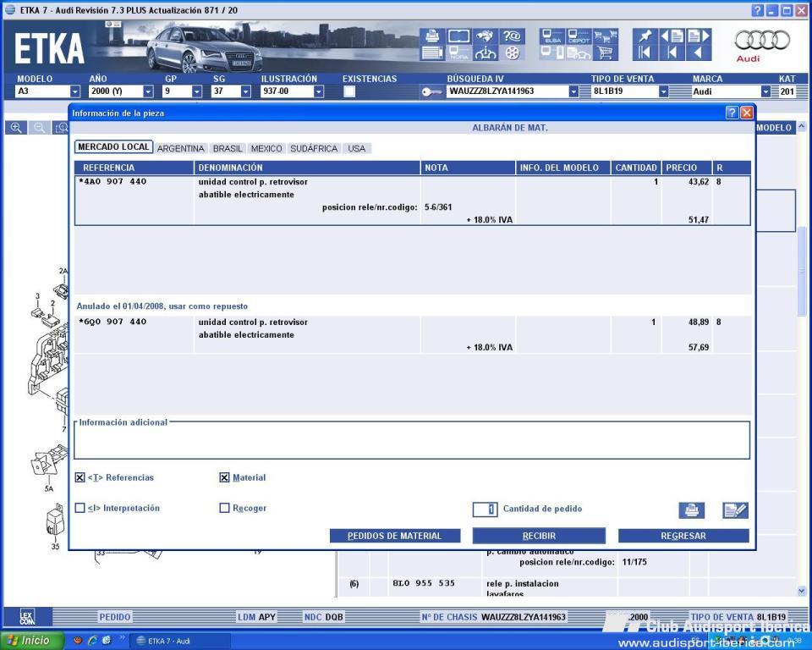The width and height of the screenshot is (812, 650).
Task: Click the Pedidos de Material button
Action: click(x=395, y=536)
